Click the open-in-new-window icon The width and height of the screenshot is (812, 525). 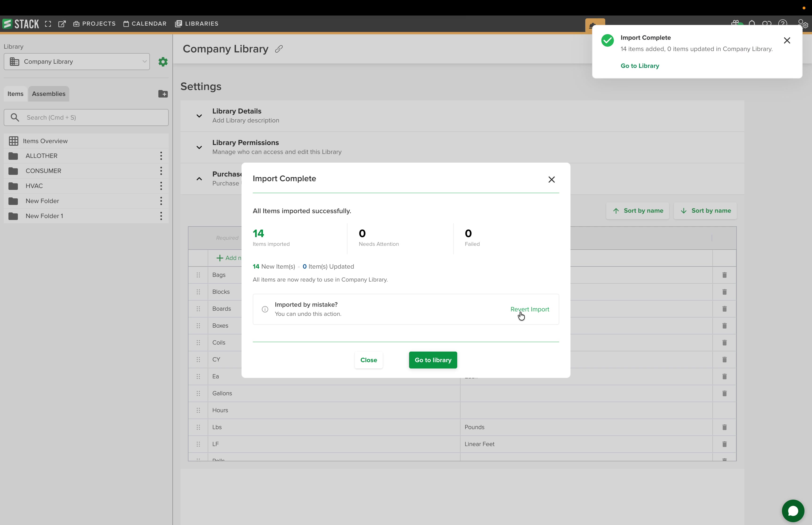click(x=62, y=24)
